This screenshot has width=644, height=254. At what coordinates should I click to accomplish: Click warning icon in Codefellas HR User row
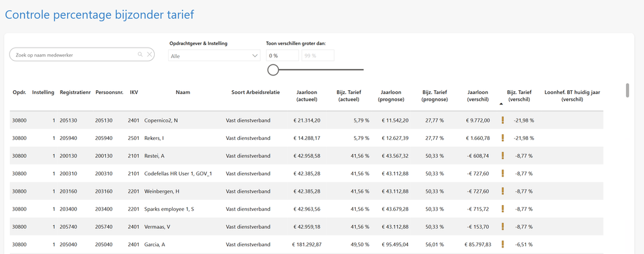[x=502, y=173]
